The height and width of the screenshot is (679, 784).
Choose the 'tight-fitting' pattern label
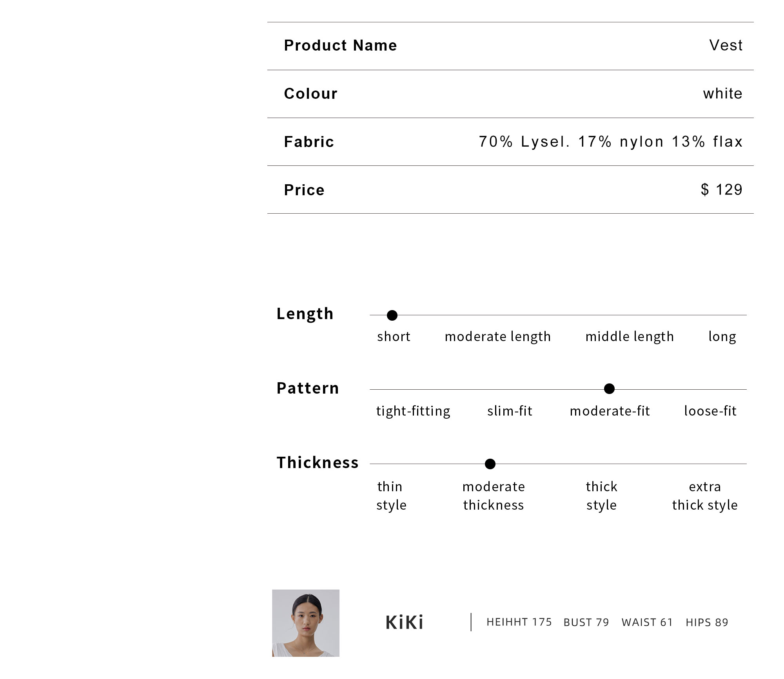413,411
